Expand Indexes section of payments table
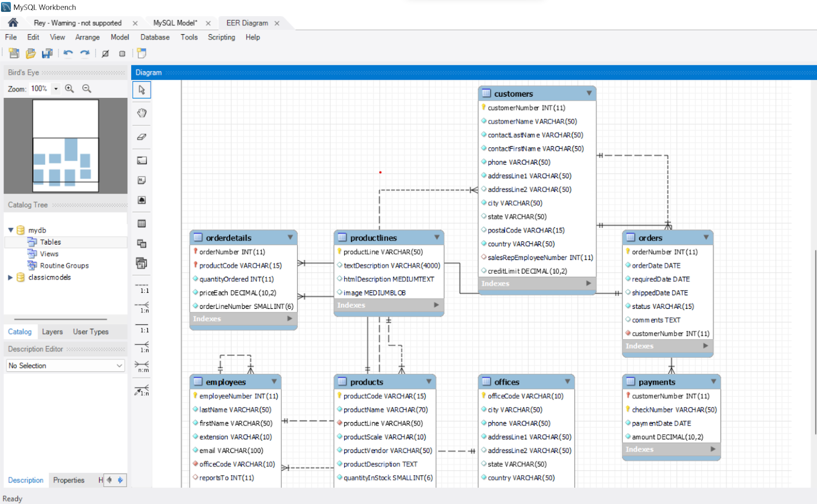The width and height of the screenshot is (817, 504). pyautogui.click(x=713, y=449)
